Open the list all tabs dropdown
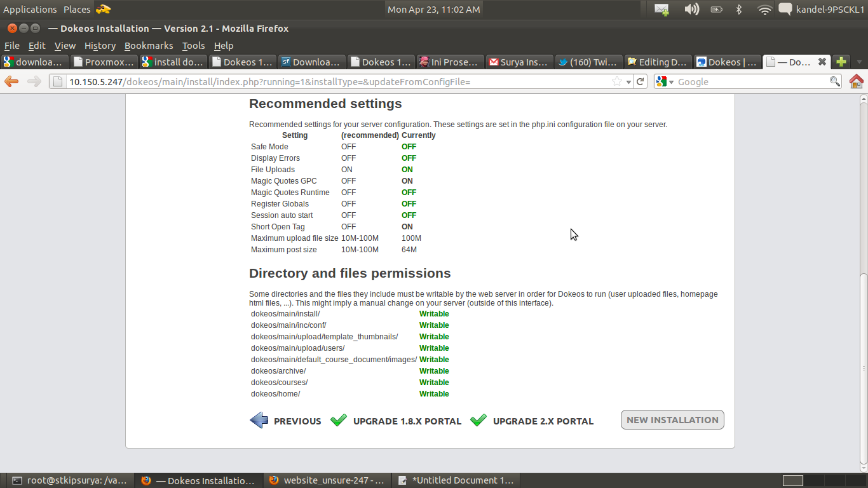Image resolution: width=868 pixels, height=488 pixels. pyautogui.click(x=859, y=62)
